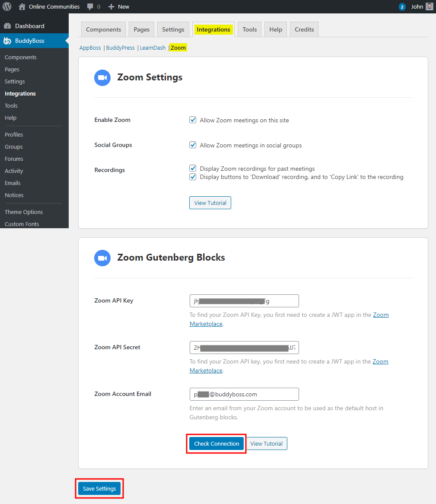This screenshot has width=436, height=504.
Task: Click the BuddyBoss logo icon in sidebar
Action: point(7,41)
